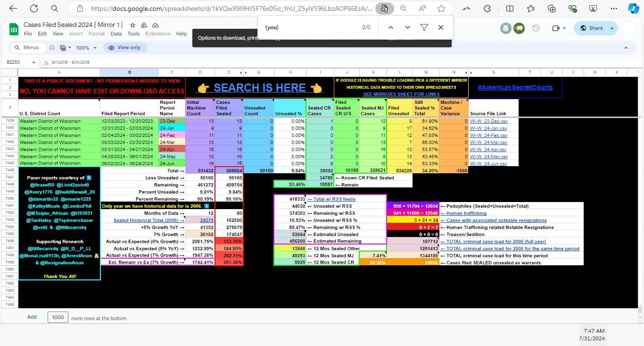This screenshot has width=644, height=346.
Task: Reload the current browser page
Action: click(x=34, y=8)
